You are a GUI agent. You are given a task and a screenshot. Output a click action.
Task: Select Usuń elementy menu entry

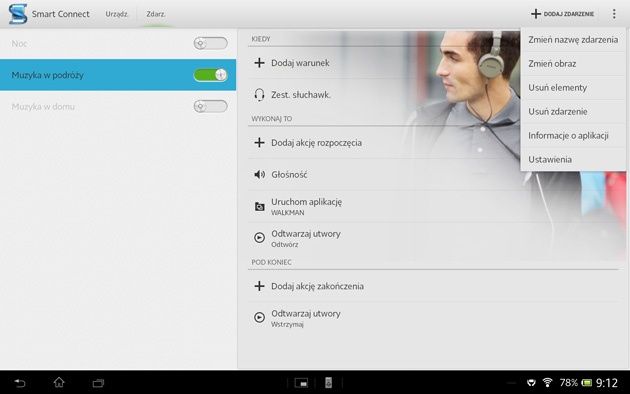click(x=573, y=88)
